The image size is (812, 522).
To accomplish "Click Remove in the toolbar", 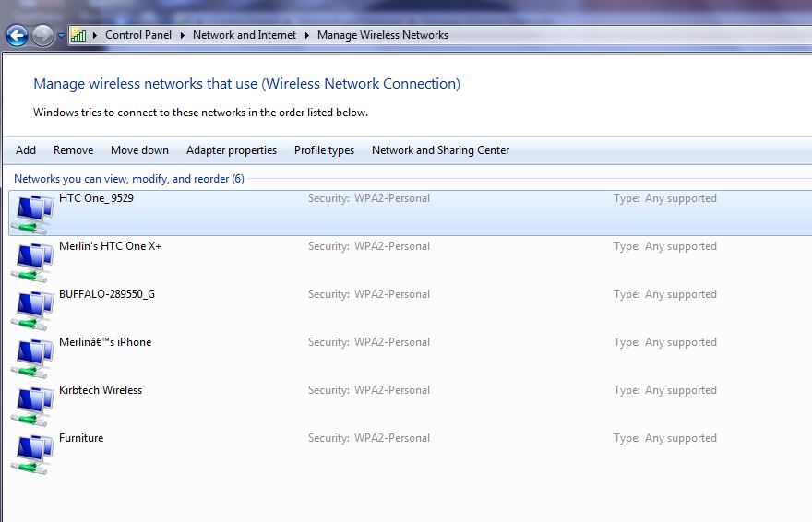I will tap(73, 150).
